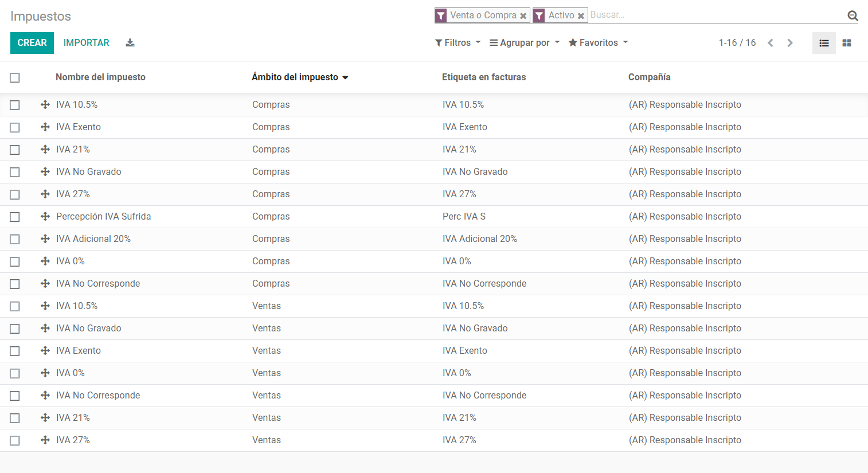Select all taxes with header checkbox

(x=15, y=77)
